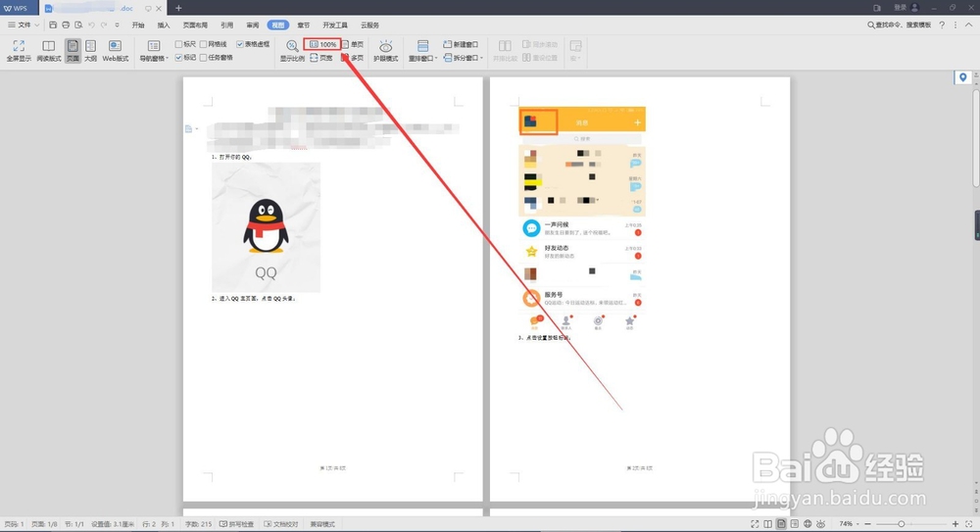
Task: Open reading layout view (阅读版式)
Action: [x=48, y=51]
